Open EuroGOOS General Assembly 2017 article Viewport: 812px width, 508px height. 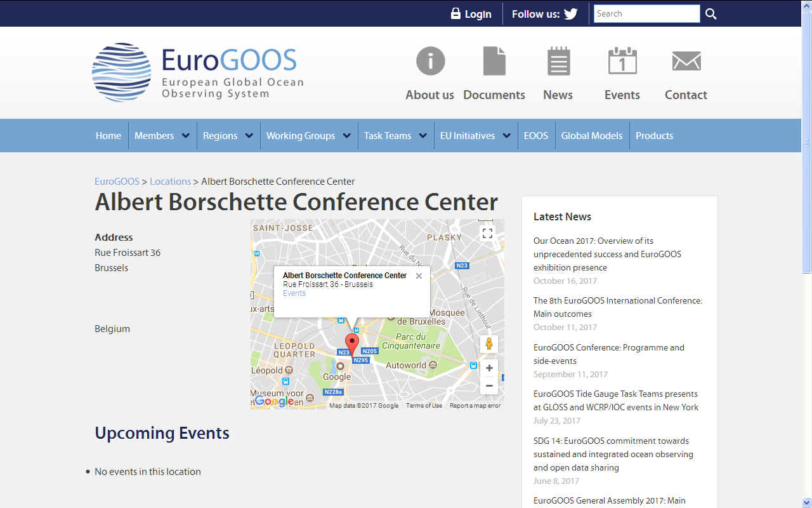tap(610, 500)
